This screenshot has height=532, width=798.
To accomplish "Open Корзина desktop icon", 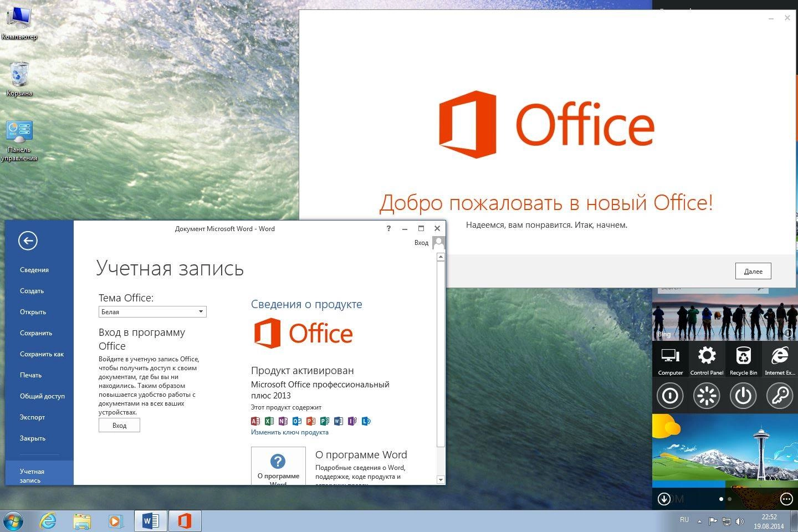I will coord(19,79).
